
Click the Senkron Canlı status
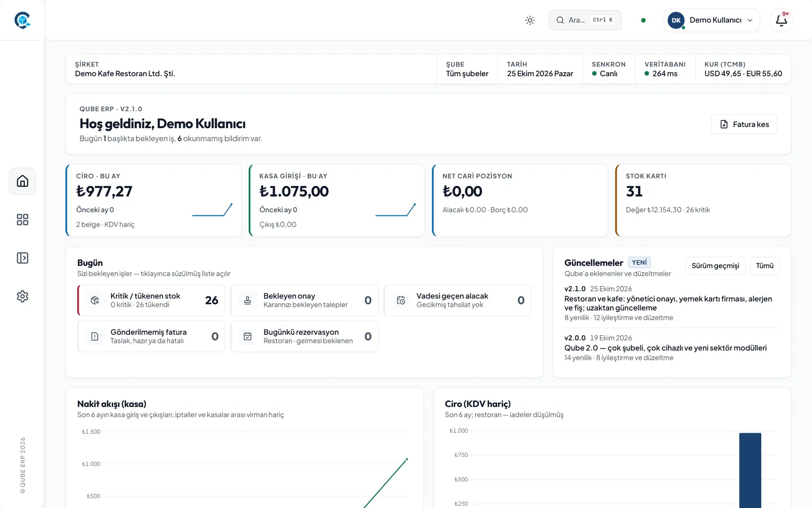tap(608, 69)
